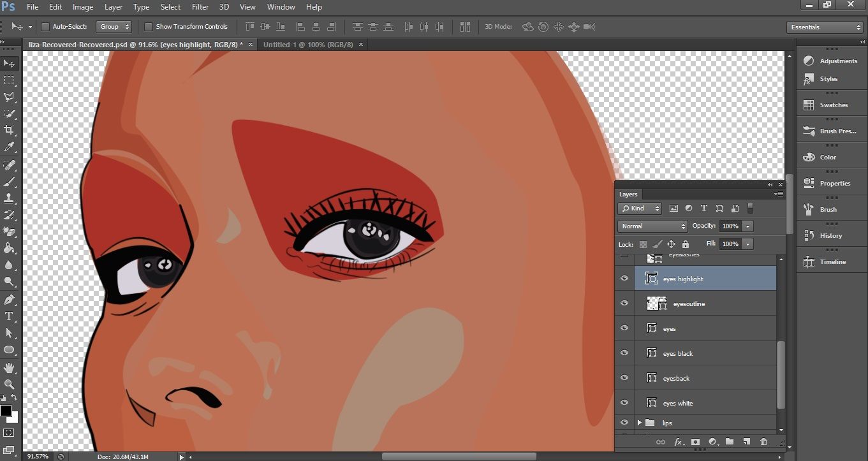Open the Adjustments panel
Viewport: 868px width, 461px height.
[832, 61]
